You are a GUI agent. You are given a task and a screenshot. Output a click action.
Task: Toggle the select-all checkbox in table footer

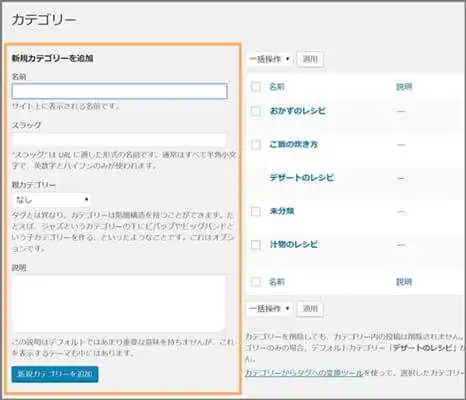[x=256, y=282]
